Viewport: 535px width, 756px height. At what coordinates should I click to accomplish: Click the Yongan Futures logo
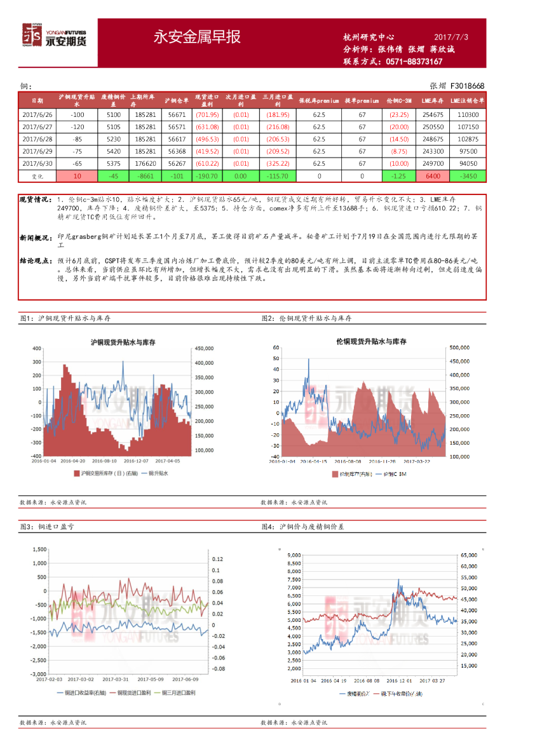coord(54,35)
